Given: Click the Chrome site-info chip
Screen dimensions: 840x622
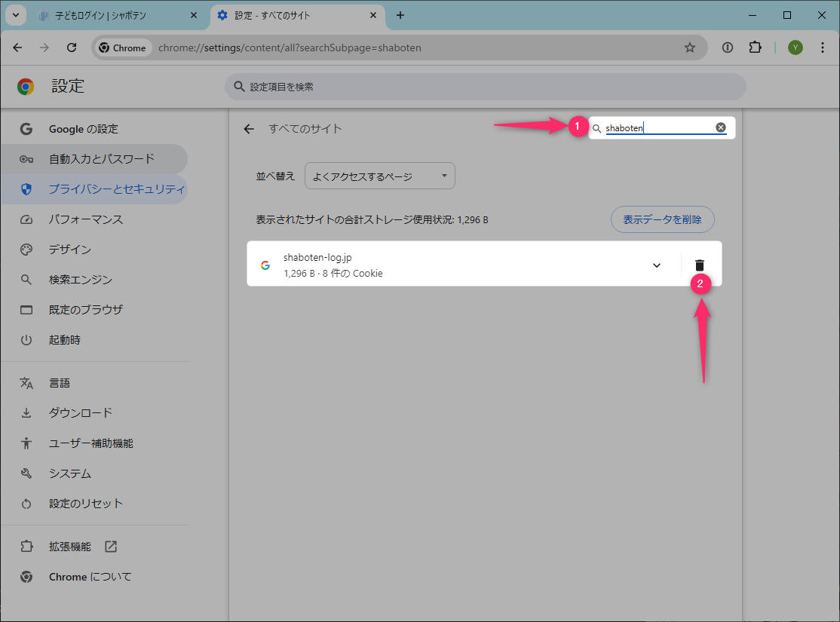Looking at the screenshot, I should [123, 47].
